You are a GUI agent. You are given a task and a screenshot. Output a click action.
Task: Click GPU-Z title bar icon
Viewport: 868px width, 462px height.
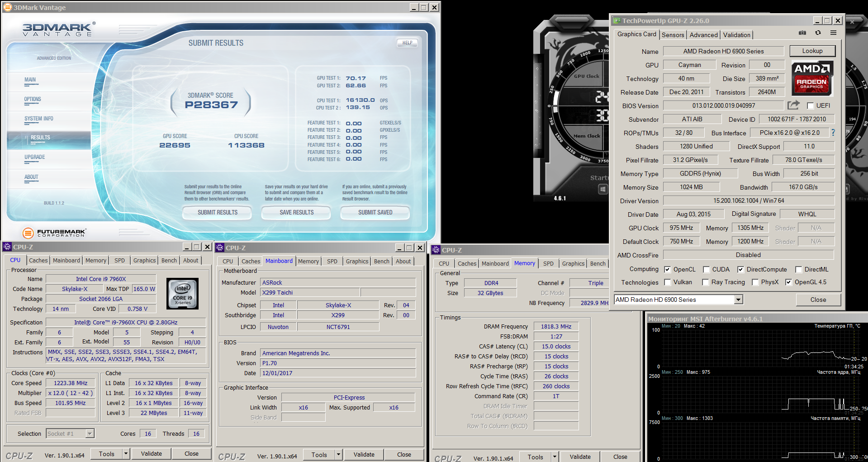[x=616, y=20]
